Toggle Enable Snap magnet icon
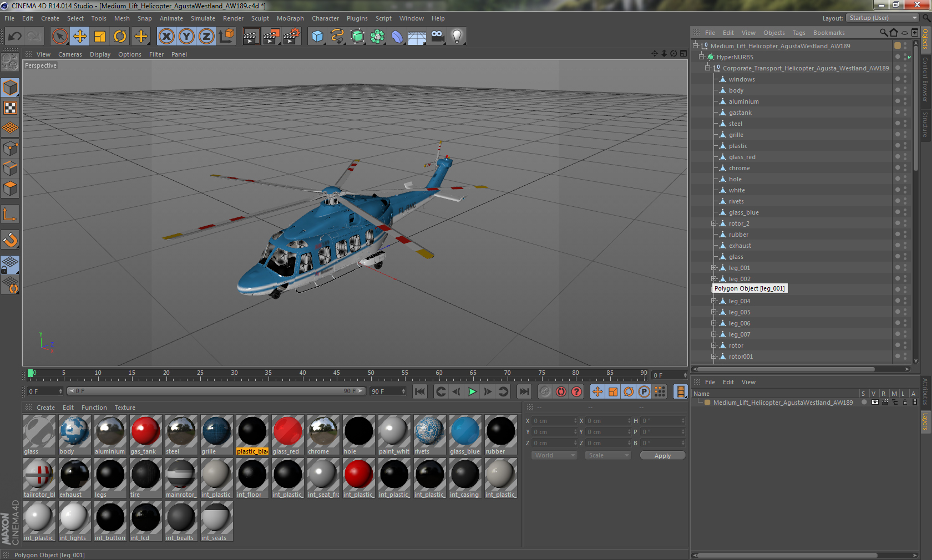The height and width of the screenshot is (560, 932). coord(10,240)
